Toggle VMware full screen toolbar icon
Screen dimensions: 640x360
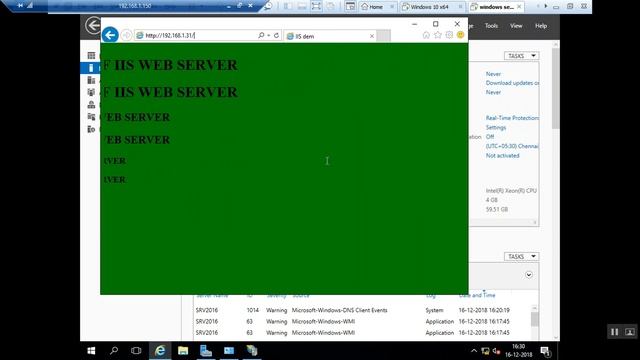316,6
